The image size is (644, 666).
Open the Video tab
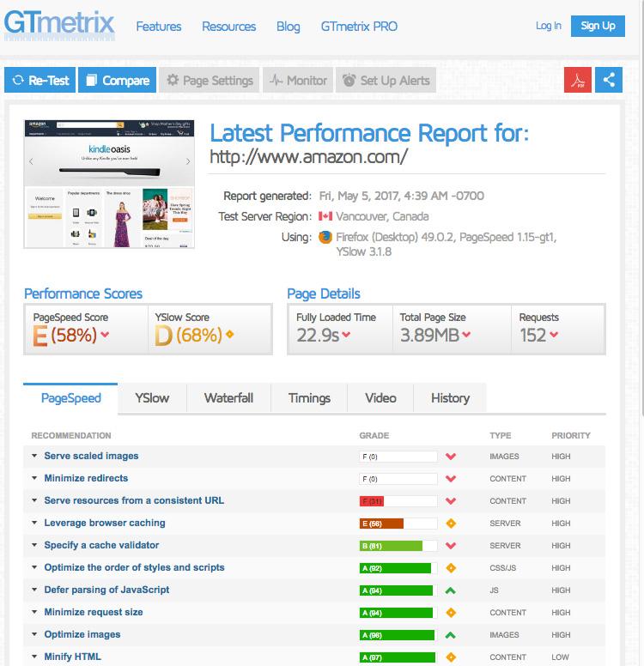(x=380, y=398)
